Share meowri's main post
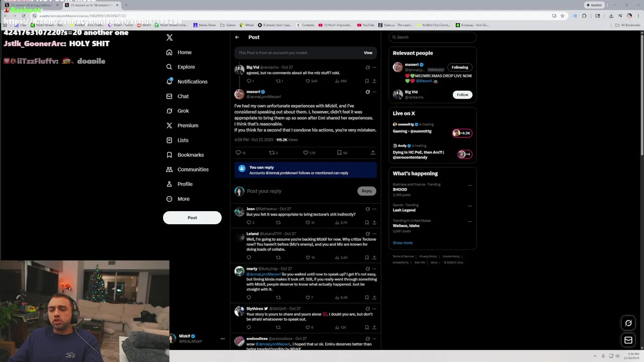This screenshot has height=362, width=644. tap(373, 153)
